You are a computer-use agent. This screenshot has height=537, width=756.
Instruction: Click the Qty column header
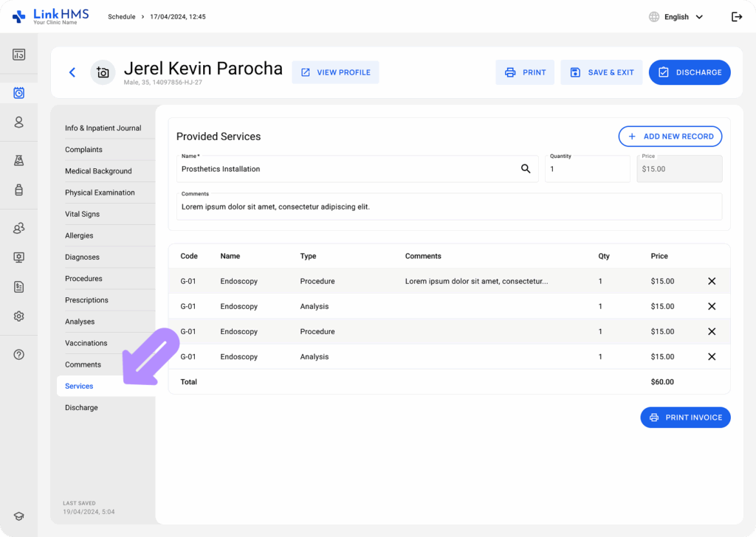(604, 256)
